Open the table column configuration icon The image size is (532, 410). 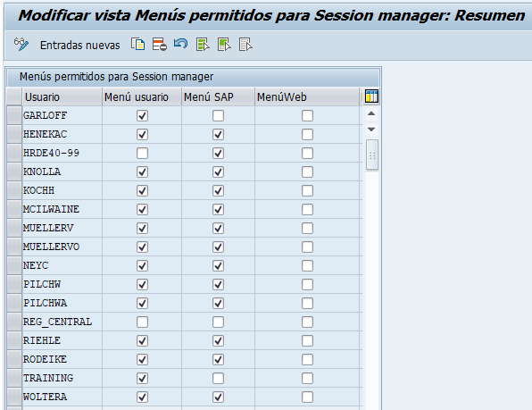[x=371, y=96]
